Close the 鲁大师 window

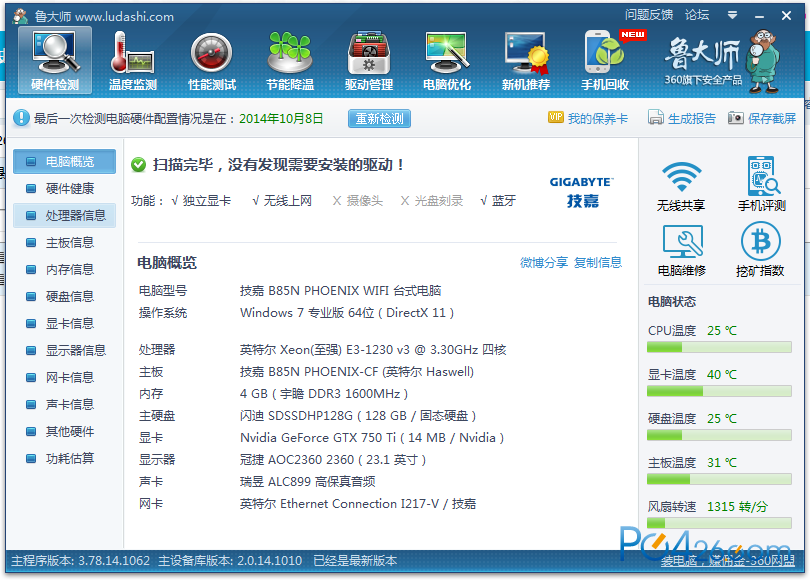coord(786,16)
